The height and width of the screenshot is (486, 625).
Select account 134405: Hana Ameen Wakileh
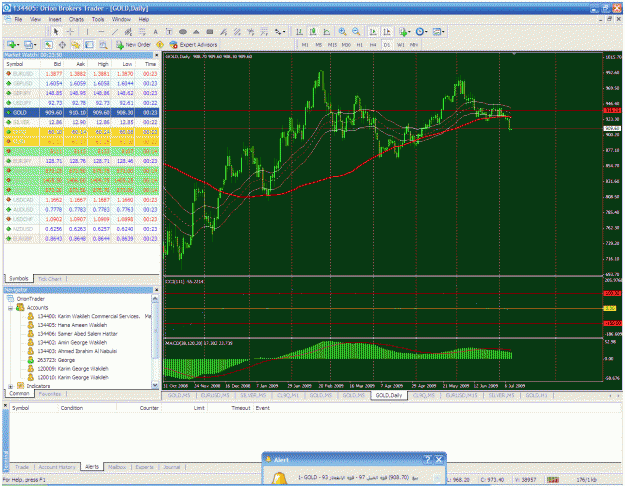pyautogui.click(x=72, y=325)
